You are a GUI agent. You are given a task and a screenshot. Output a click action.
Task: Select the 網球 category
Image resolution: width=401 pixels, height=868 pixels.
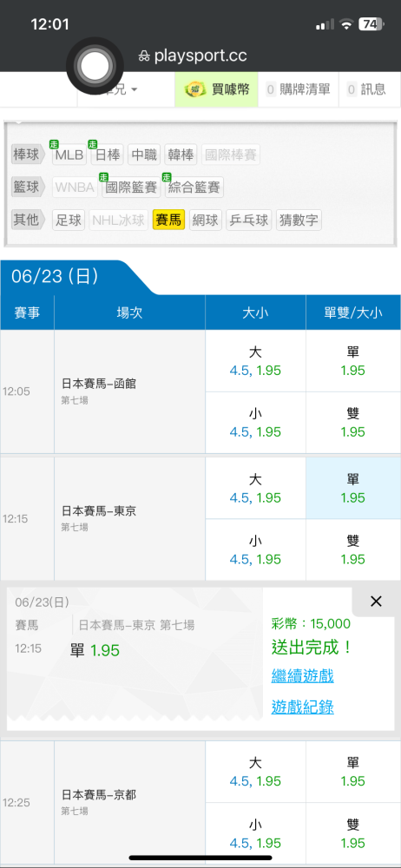(x=206, y=220)
